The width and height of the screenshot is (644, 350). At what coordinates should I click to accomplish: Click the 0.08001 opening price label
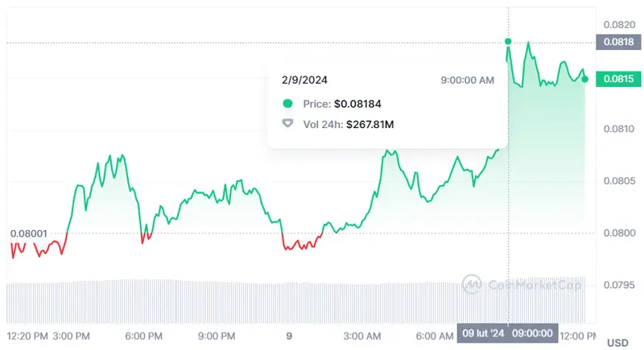tap(29, 234)
